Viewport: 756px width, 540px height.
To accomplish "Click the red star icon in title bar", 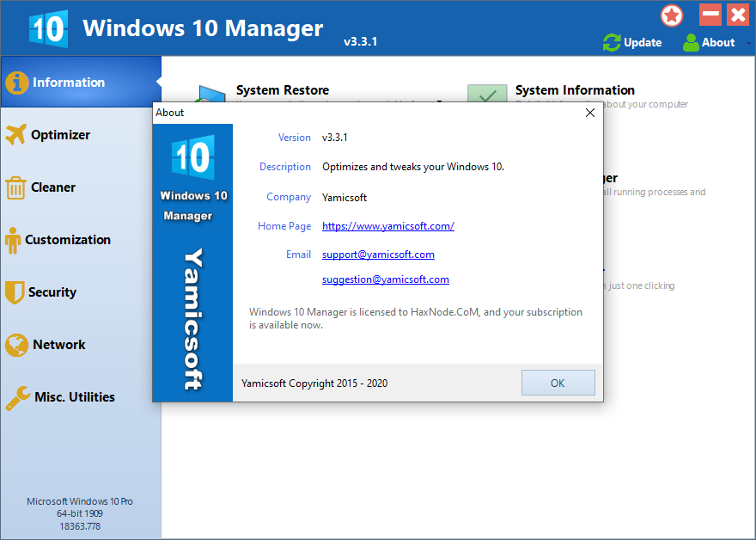I will (x=672, y=15).
